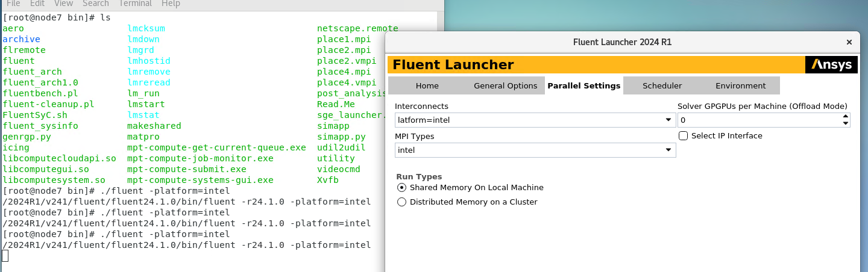
Task: Click 'mpt-compute-get-current-queue.exe' in terminal
Action: click(217, 147)
